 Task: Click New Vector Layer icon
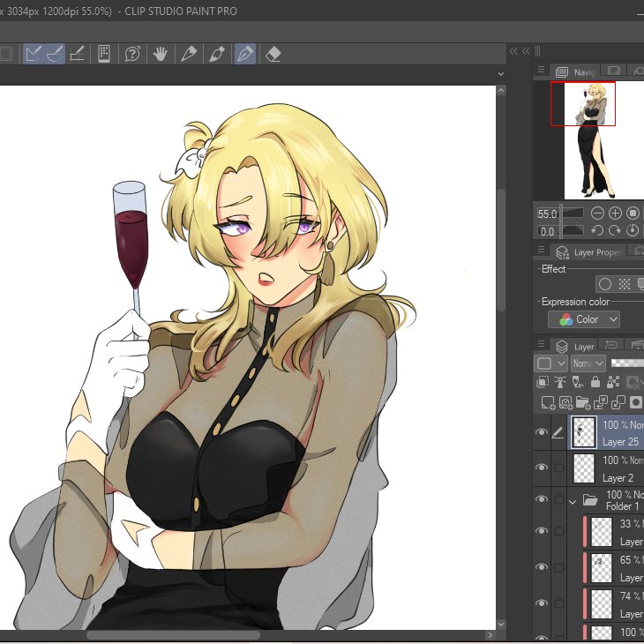(x=565, y=402)
